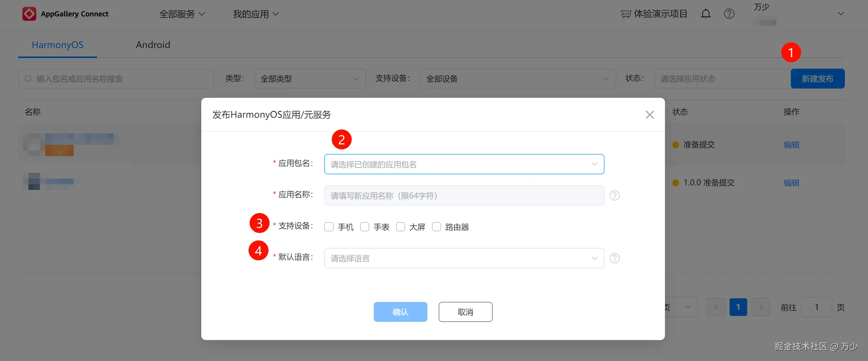Expand the 全部服务 menu
This screenshot has height=361, width=868.
coord(182,14)
